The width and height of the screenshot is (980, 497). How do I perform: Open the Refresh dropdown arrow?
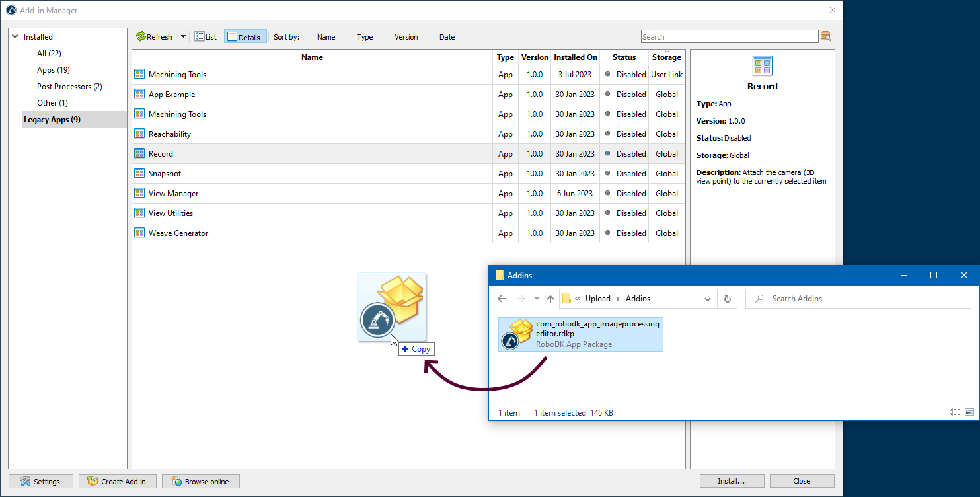point(183,37)
